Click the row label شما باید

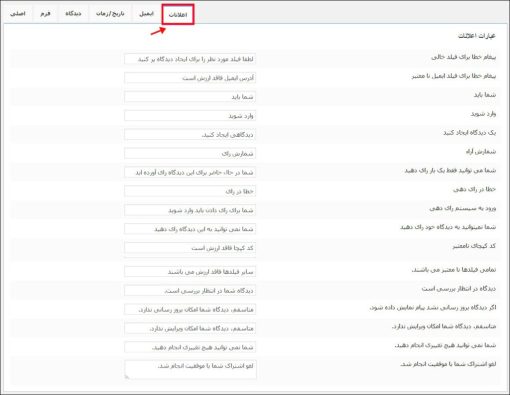click(485, 95)
